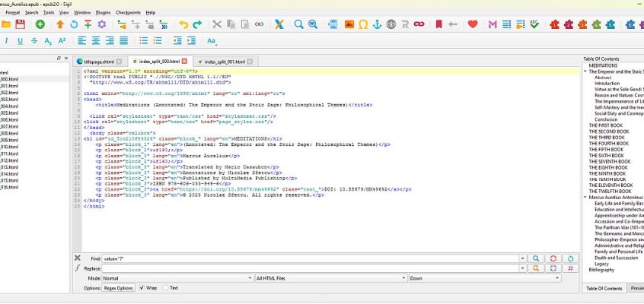Click into the Find text field
The height and width of the screenshot is (304, 644).
pos(310,258)
